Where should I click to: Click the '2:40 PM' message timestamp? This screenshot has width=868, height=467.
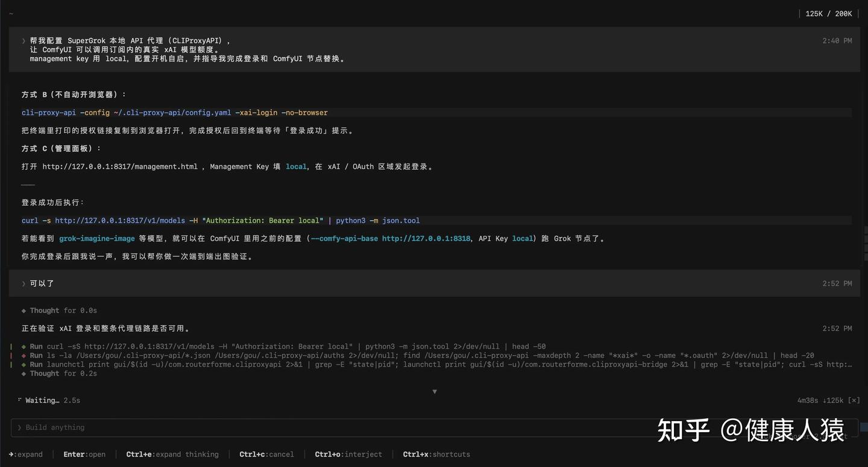click(x=837, y=41)
